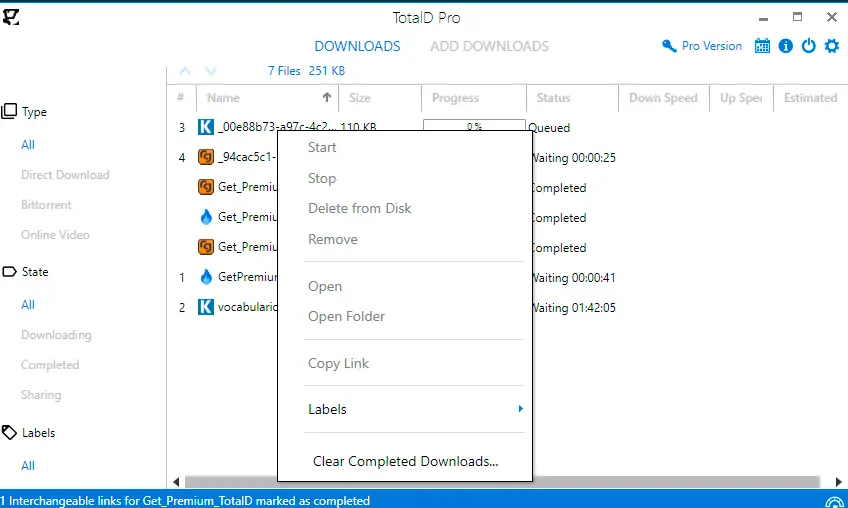
Task: Switch to the ADD DOWNLOADS tab
Action: coord(489,47)
